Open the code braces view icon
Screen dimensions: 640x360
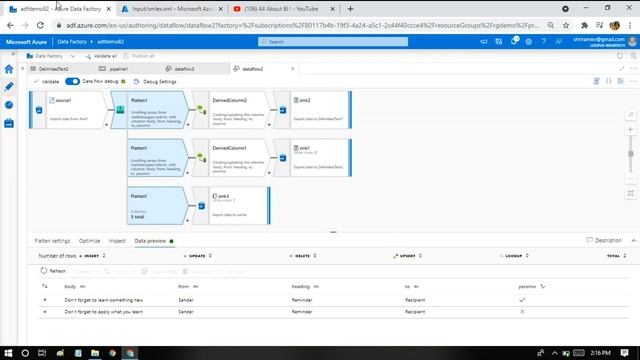click(609, 81)
